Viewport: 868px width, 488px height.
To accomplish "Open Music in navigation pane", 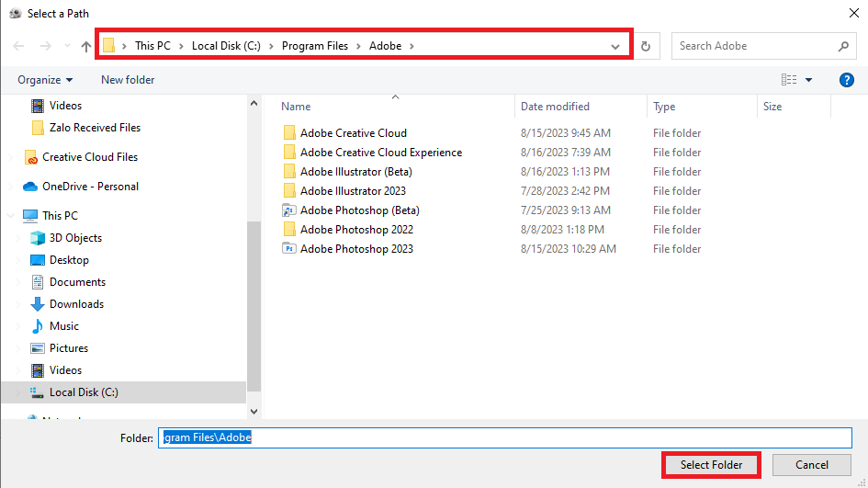I will coord(63,326).
